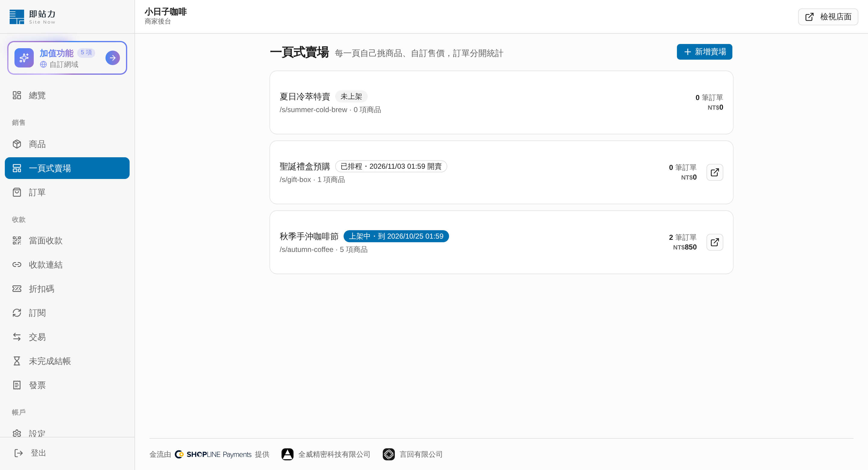The image size is (868, 470).
Task: Open the 夏日冷萃特賣 storefront card
Action: [x=501, y=102]
